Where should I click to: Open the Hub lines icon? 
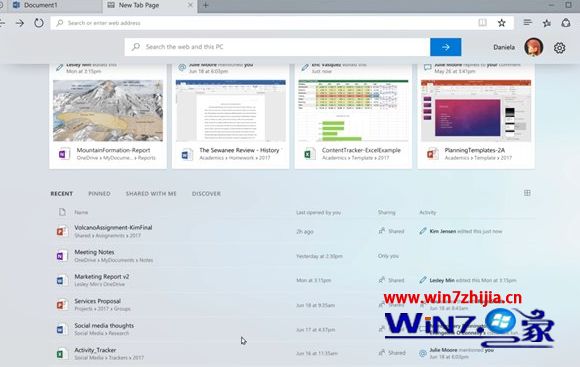[x=528, y=23]
